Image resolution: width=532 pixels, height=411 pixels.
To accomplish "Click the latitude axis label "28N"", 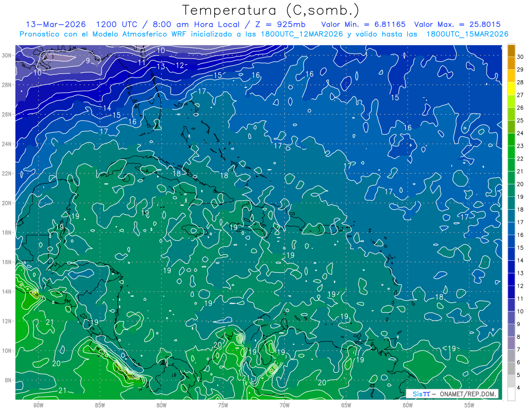I will tap(8, 85).
